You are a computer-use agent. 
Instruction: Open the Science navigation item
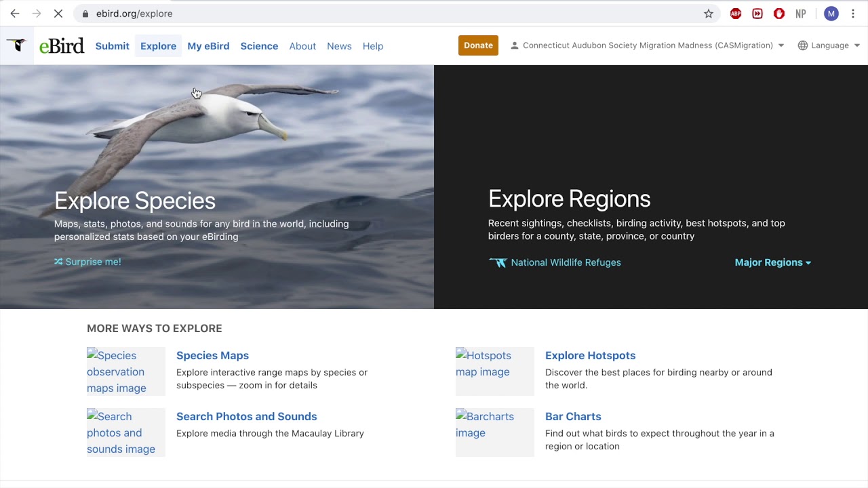259,46
